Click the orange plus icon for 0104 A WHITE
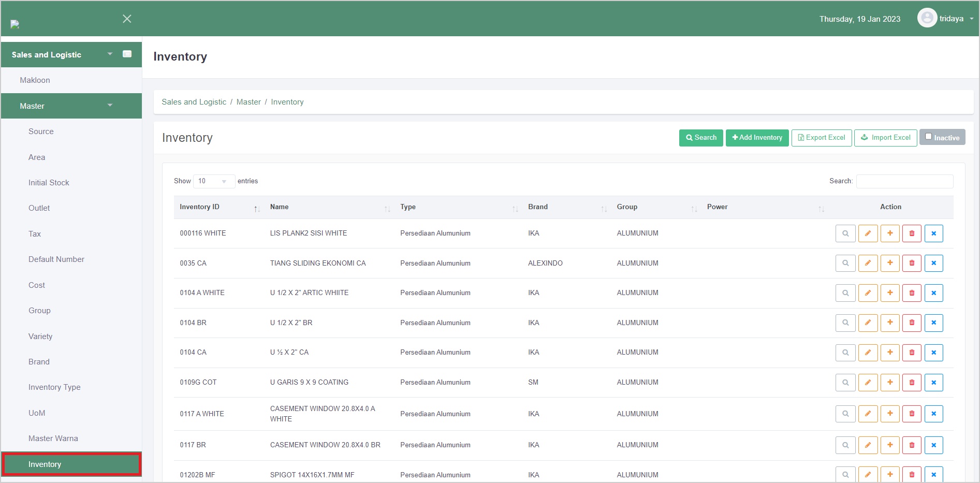 pyautogui.click(x=890, y=293)
